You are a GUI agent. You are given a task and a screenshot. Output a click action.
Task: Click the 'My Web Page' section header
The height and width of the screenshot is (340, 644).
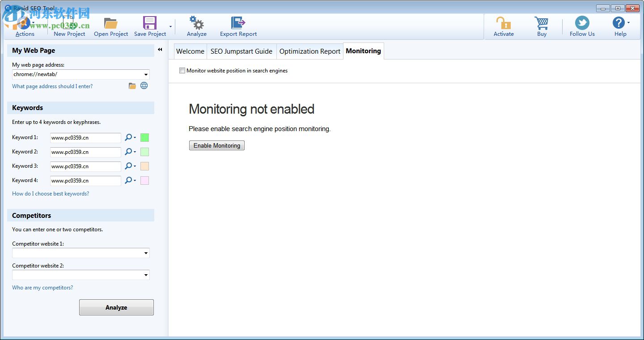pos(80,51)
